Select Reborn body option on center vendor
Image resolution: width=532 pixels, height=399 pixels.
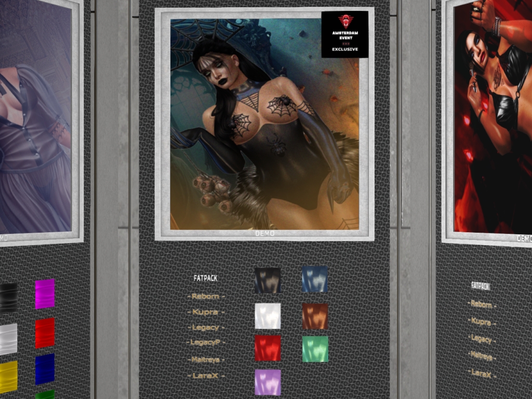tap(206, 297)
